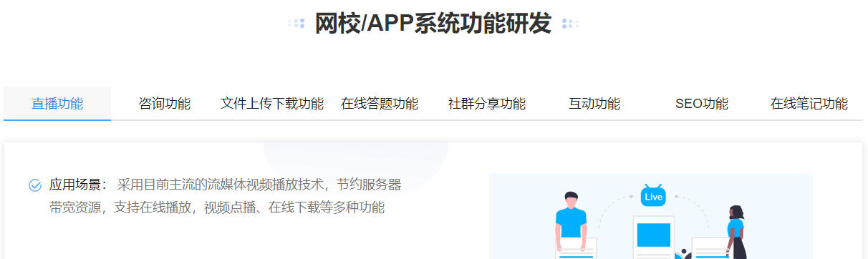Open the 在线笔记功能 tab
Viewport: 868px width, 259px height.
pos(809,104)
